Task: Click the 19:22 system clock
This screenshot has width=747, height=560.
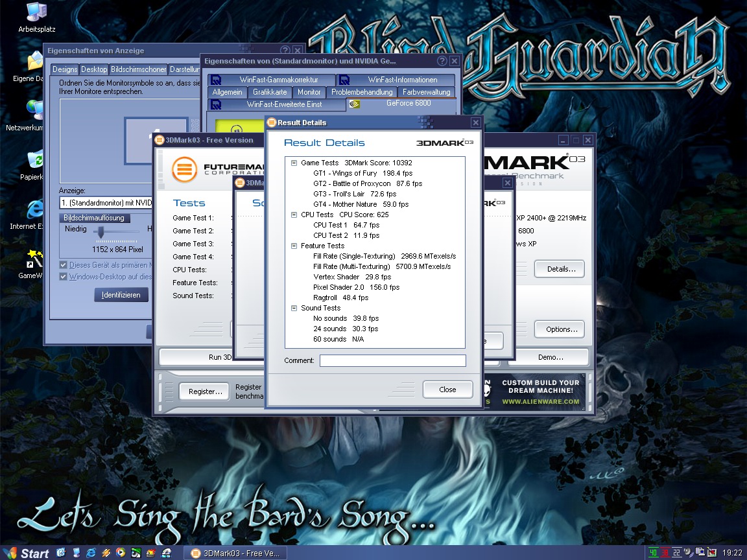Action: tap(731, 553)
